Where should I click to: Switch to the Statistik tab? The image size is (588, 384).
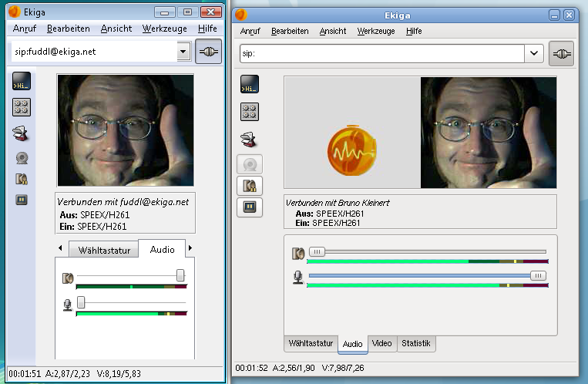point(417,343)
